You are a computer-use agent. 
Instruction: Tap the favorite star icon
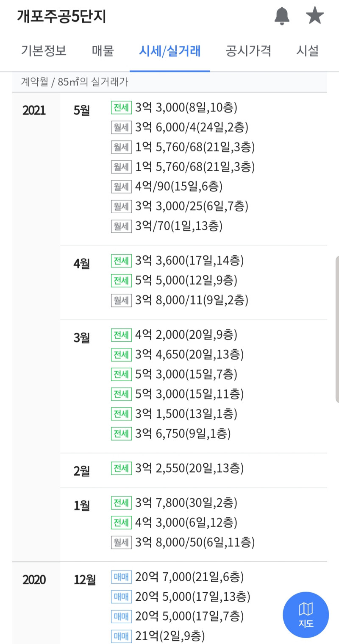(315, 17)
